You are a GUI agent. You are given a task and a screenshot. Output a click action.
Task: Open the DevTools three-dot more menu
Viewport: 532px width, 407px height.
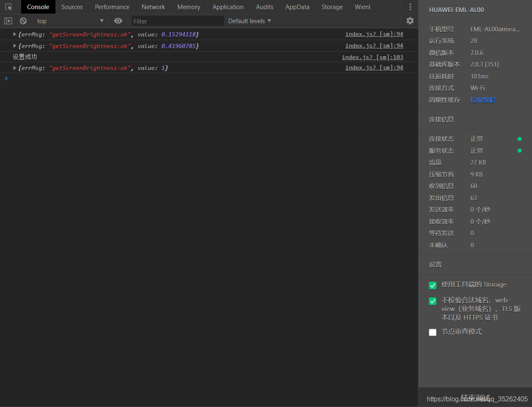(410, 7)
